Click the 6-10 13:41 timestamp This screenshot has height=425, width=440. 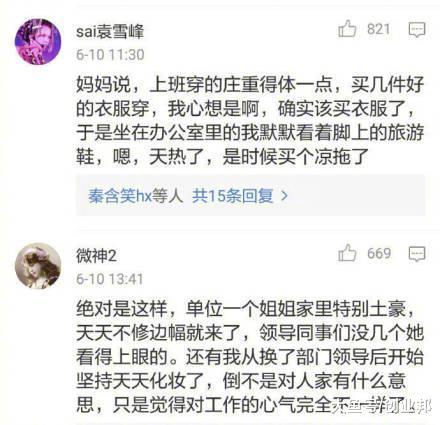110,279
